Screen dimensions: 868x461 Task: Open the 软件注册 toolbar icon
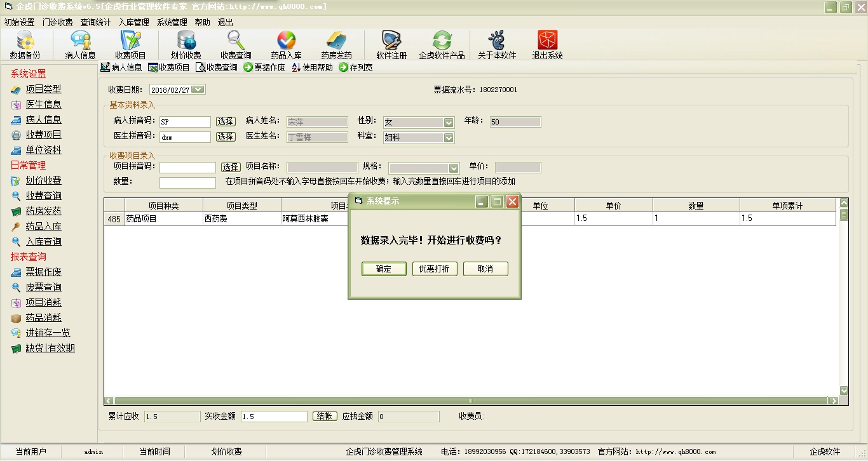(391, 45)
